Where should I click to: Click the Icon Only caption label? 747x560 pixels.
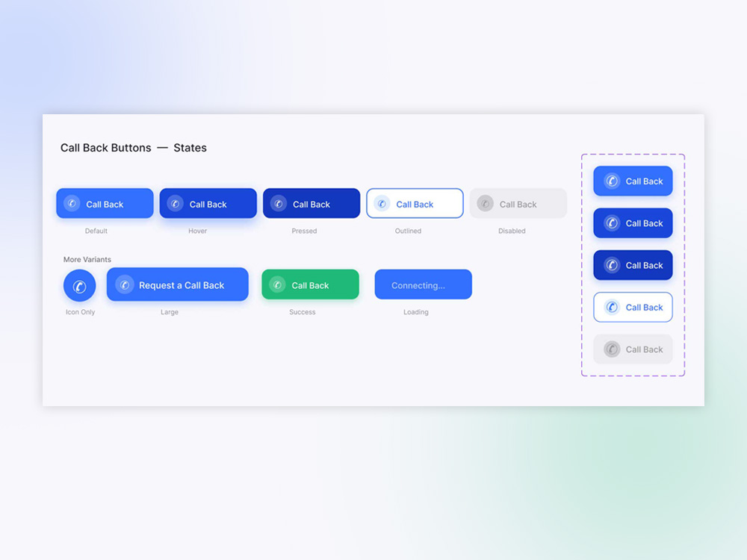[81, 312]
